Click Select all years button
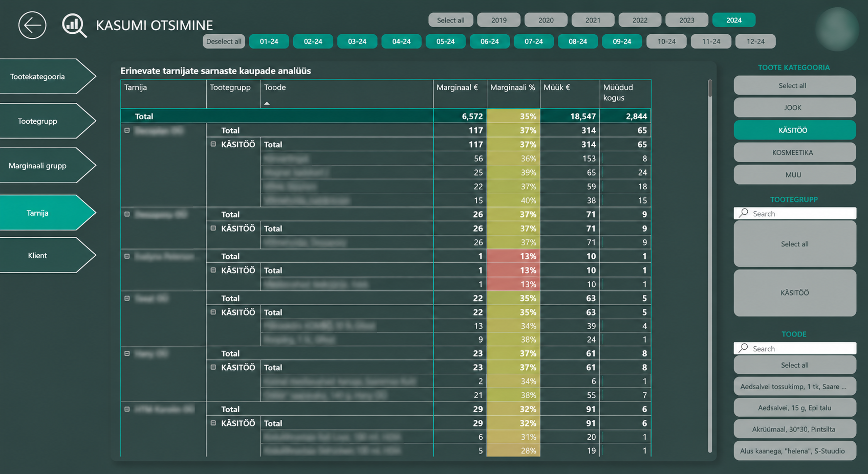Image resolution: width=868 pixels, height=474 pixels. [x=451, y=20]
